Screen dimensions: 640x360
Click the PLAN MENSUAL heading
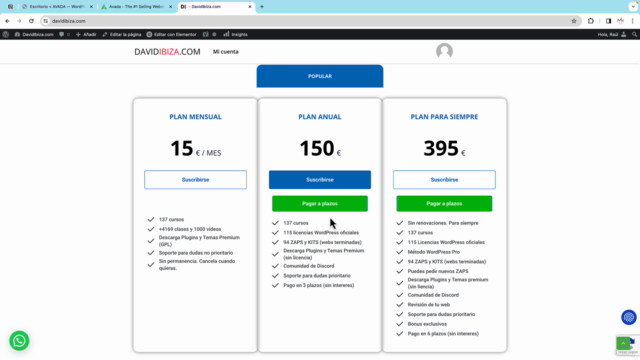(x=196, y=117)
